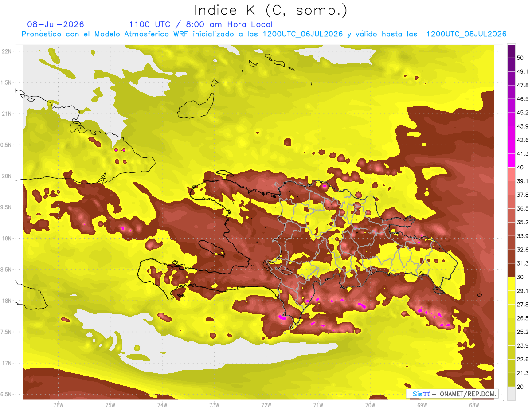Click the legend value "40"

click(x=520, y=167)
